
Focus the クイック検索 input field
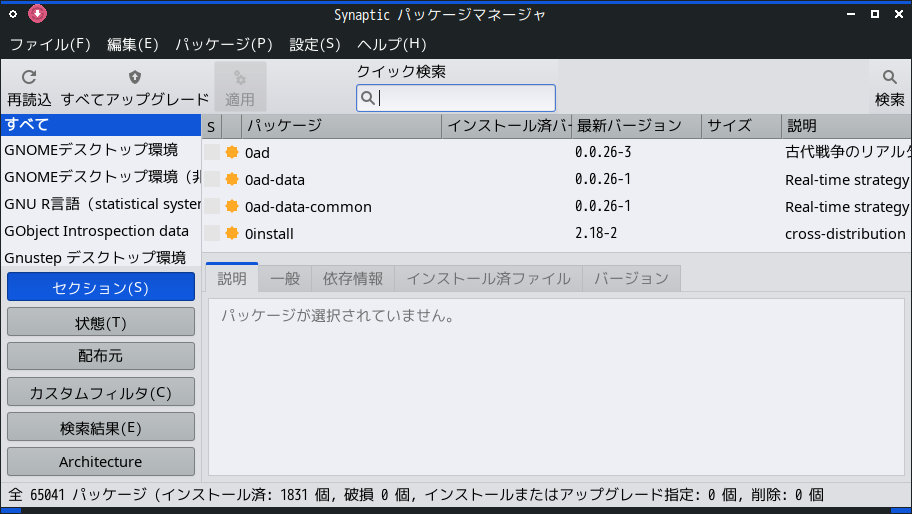click(x=455, y=98)
